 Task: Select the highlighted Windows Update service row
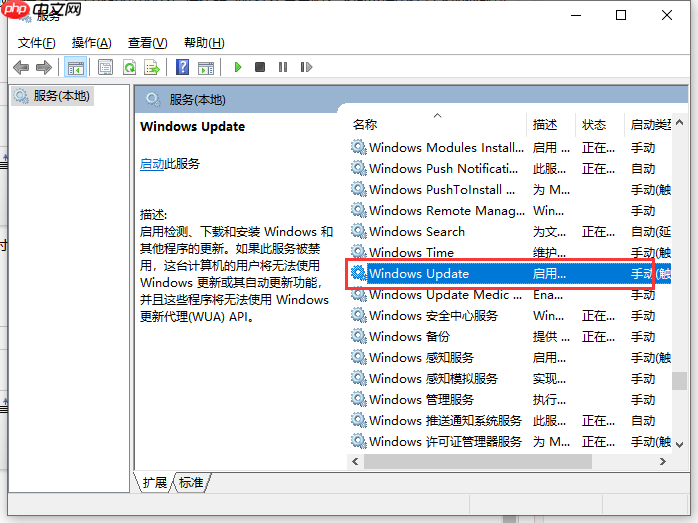click(510, 273)
